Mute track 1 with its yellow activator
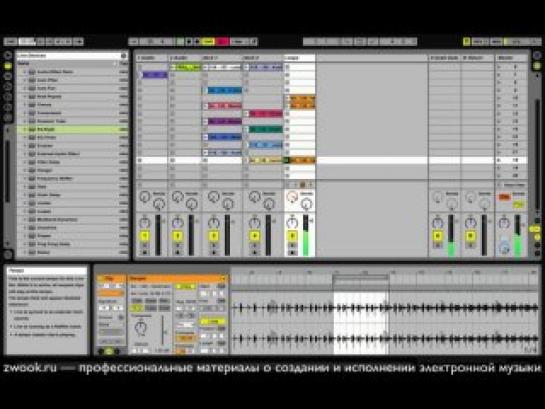545x409 pixels. click(x=145, y=236)
